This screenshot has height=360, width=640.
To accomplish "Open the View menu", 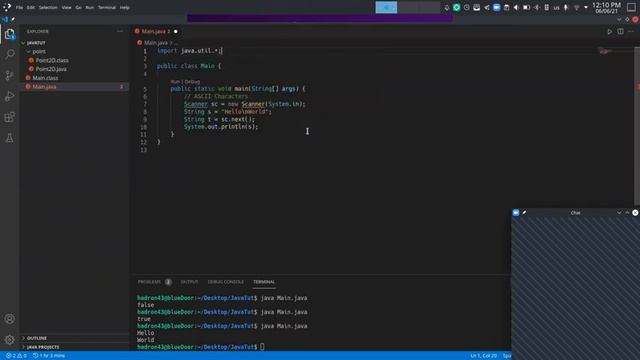I will [67, 7].
